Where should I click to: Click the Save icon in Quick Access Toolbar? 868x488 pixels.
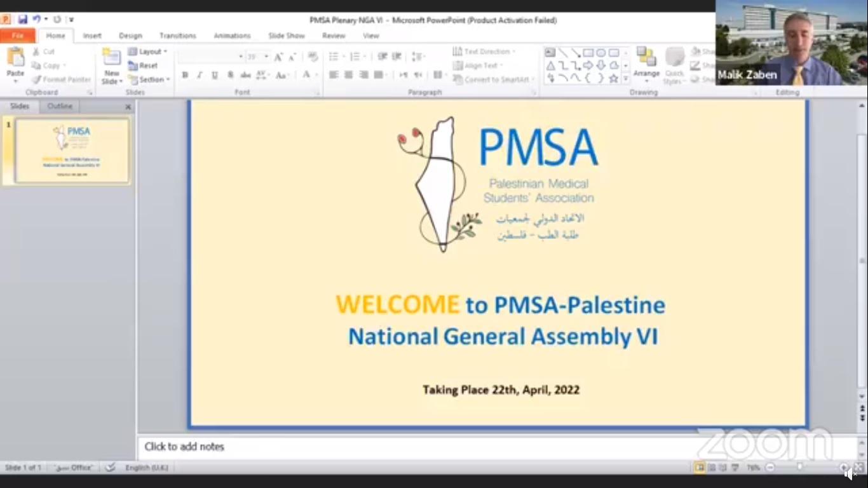[x=23, y=20]
